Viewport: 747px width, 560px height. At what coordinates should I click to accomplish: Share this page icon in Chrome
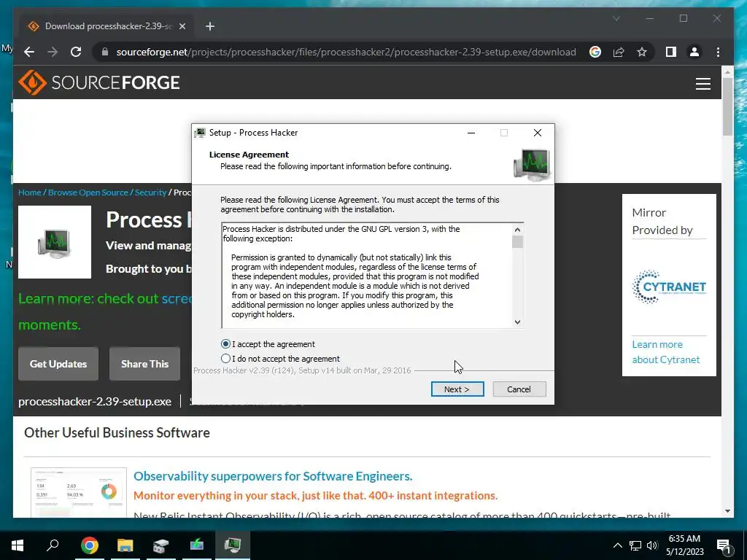[619, 52]
